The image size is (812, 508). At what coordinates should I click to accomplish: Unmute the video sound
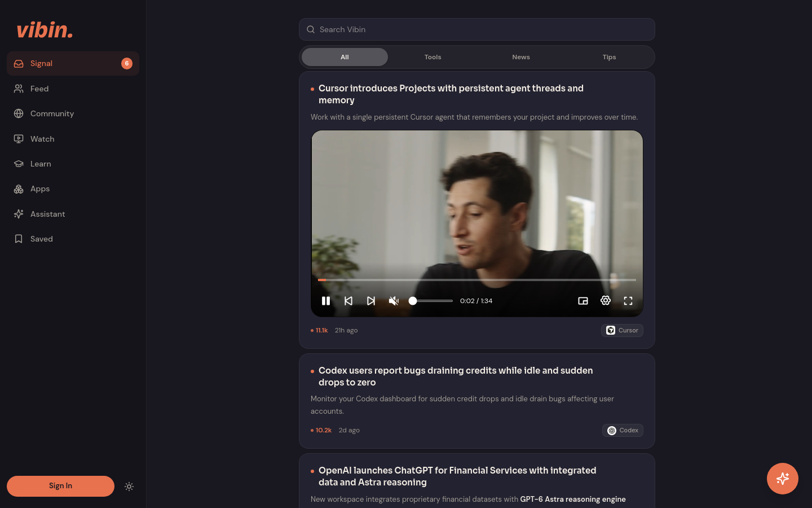394,301
